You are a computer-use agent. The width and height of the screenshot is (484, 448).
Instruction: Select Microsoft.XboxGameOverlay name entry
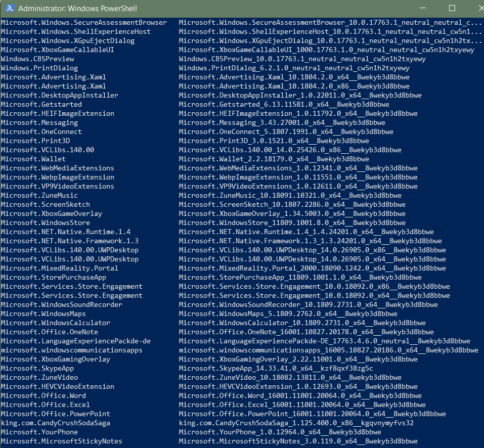click(52, 214)
